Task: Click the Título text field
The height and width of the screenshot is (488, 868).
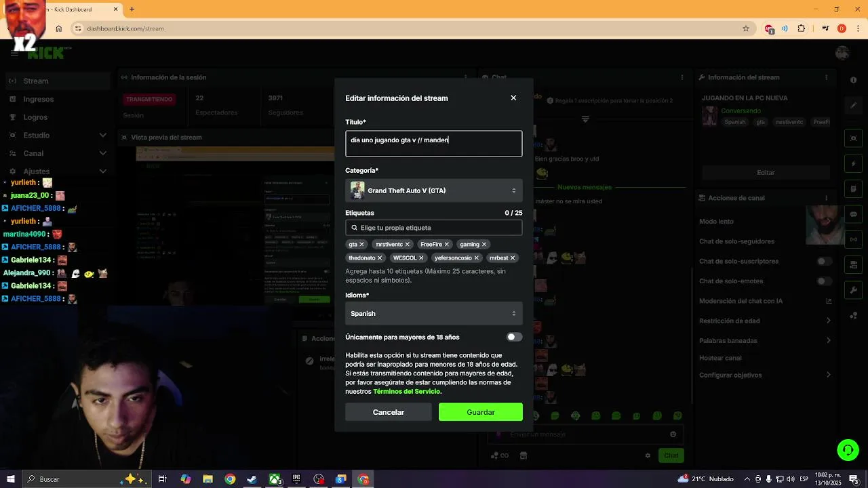Action: coord(434,144)
